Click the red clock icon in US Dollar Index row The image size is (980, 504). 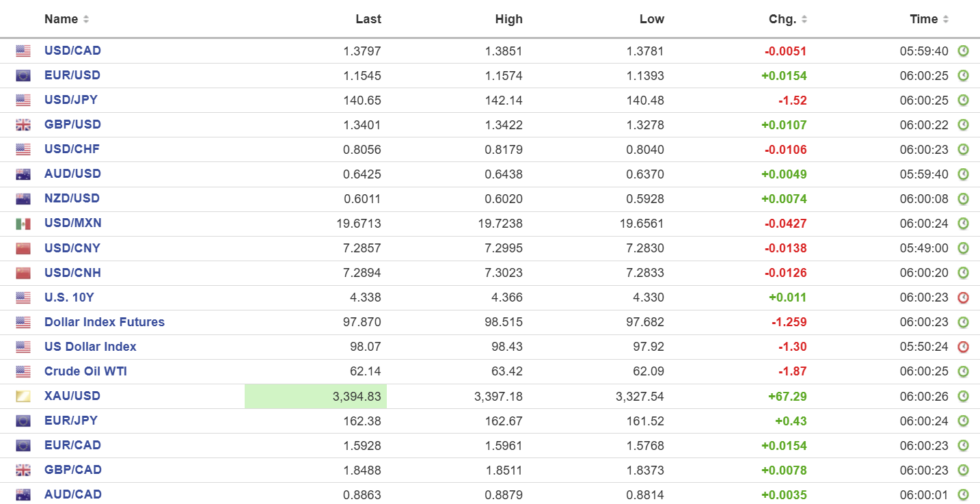click(x=963, y=347)
